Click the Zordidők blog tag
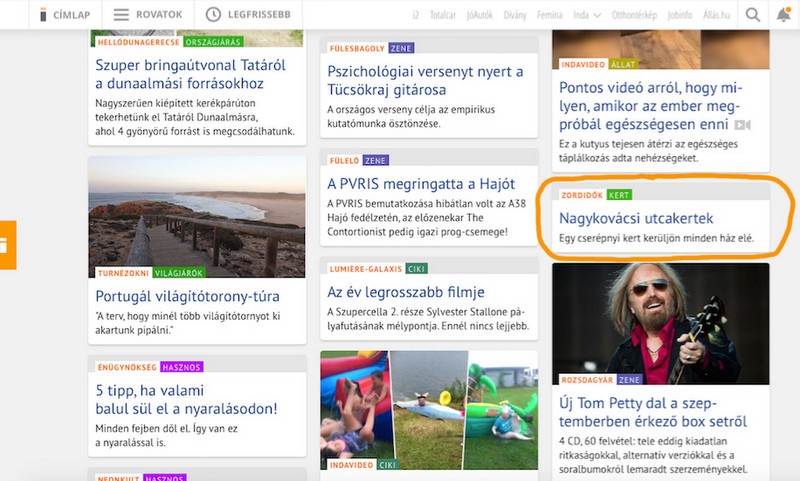Image resolution: width=800 pixels, height=481 pixels. pos(582,195)
